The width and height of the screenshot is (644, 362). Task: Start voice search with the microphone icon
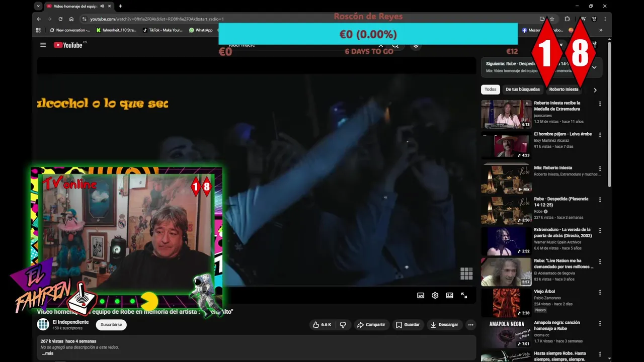[x=416, y=45]
